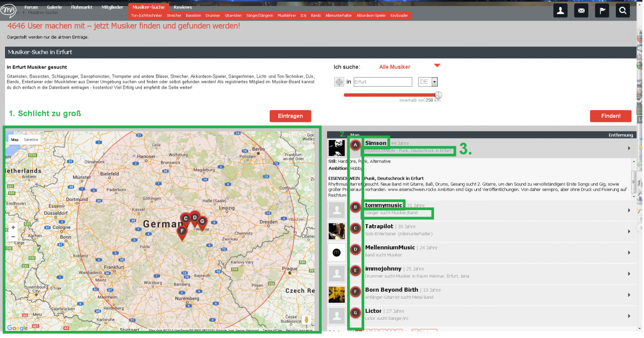Viewport: 644px width, 338px height.
Task: Open the DE country dropdown
Action: point(428,82)
